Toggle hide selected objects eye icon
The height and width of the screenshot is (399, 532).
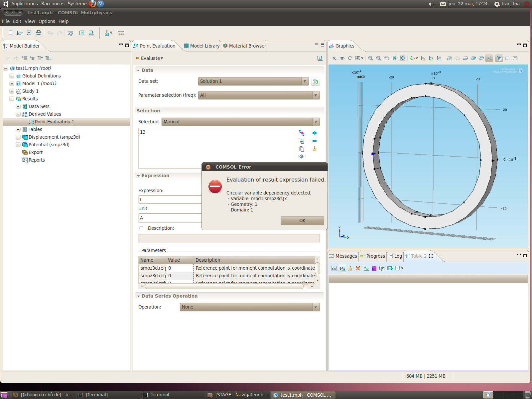point(334,58)
